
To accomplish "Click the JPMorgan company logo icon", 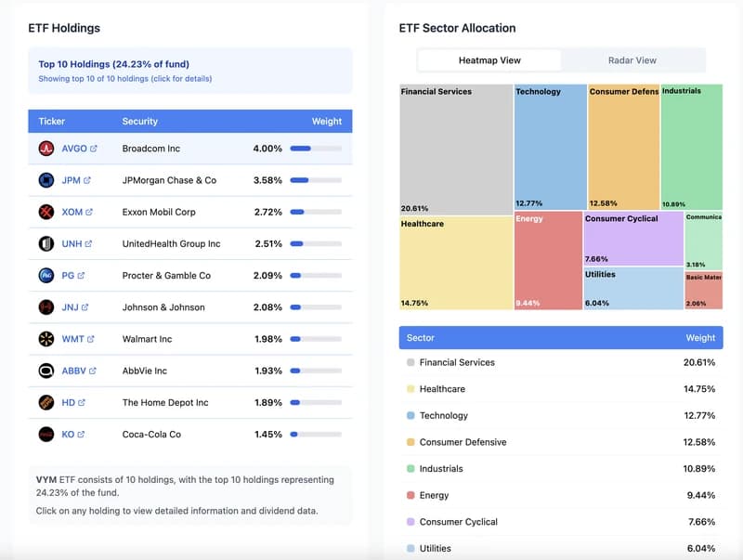I will (x=46, y=180).
